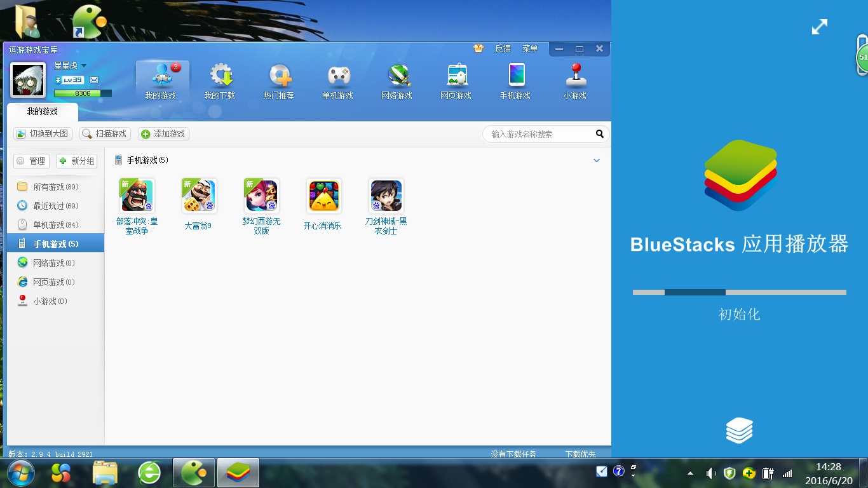The height and width of the screenshot is (488, 868).
Task: Open the Windows Start button
Action: tap(21, 473)
